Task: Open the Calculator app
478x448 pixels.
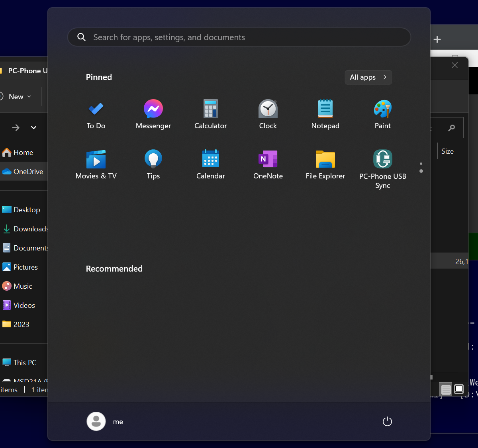Action: [x=210, y=114]
